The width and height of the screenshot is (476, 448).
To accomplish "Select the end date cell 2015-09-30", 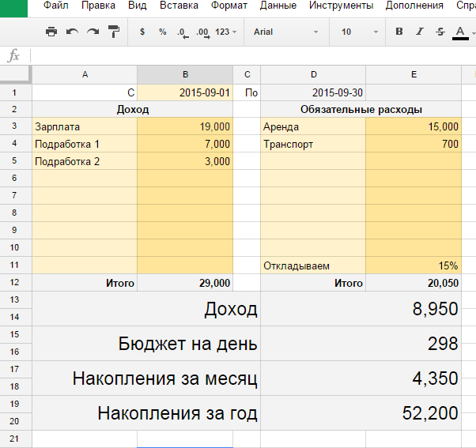I will pos(313,92).
